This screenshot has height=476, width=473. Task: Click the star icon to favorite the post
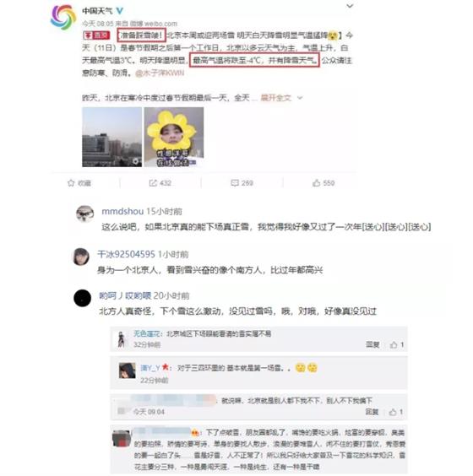(x=71, y=183)
